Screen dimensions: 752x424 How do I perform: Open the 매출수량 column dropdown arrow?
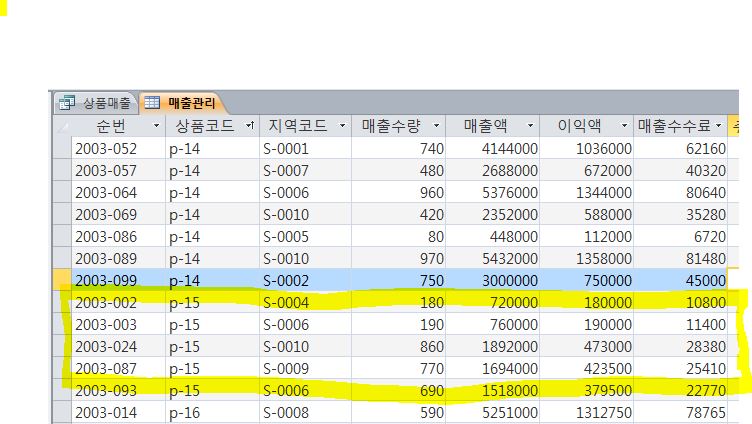point(438,126)
